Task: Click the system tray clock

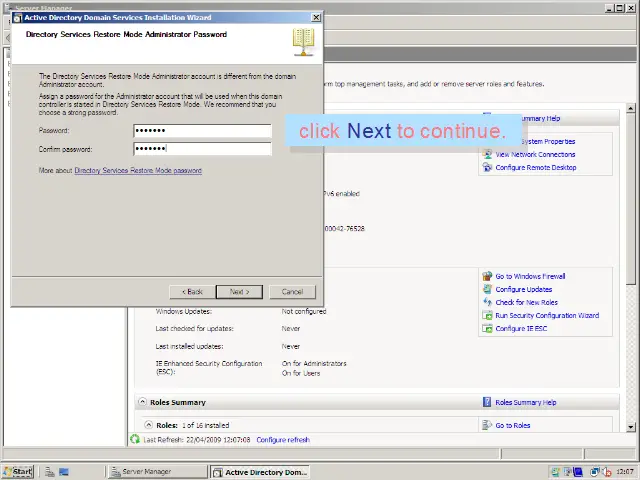Action: (x=625, y=472)
